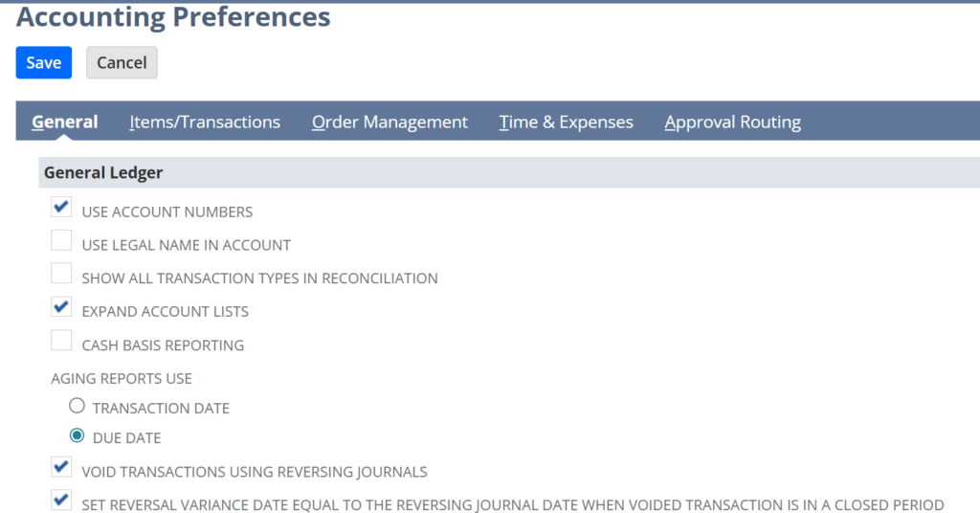Select Due Date radio button
Screen dimensions: 980x513
77,435
